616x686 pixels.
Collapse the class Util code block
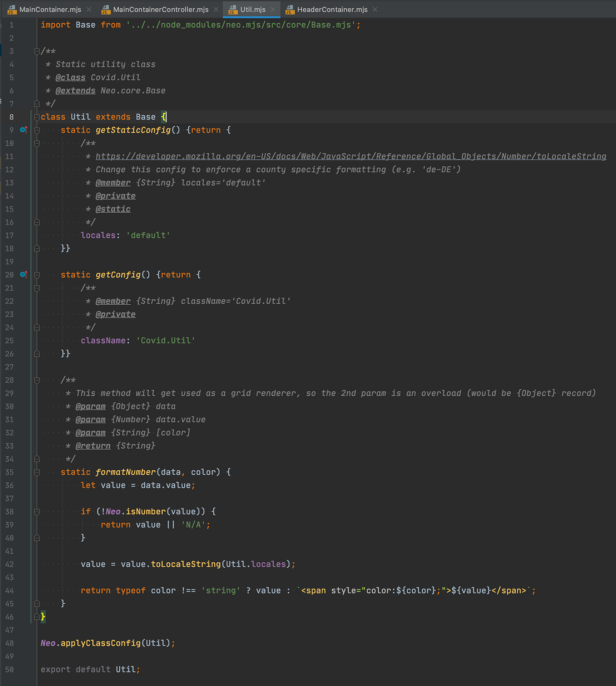37,117
